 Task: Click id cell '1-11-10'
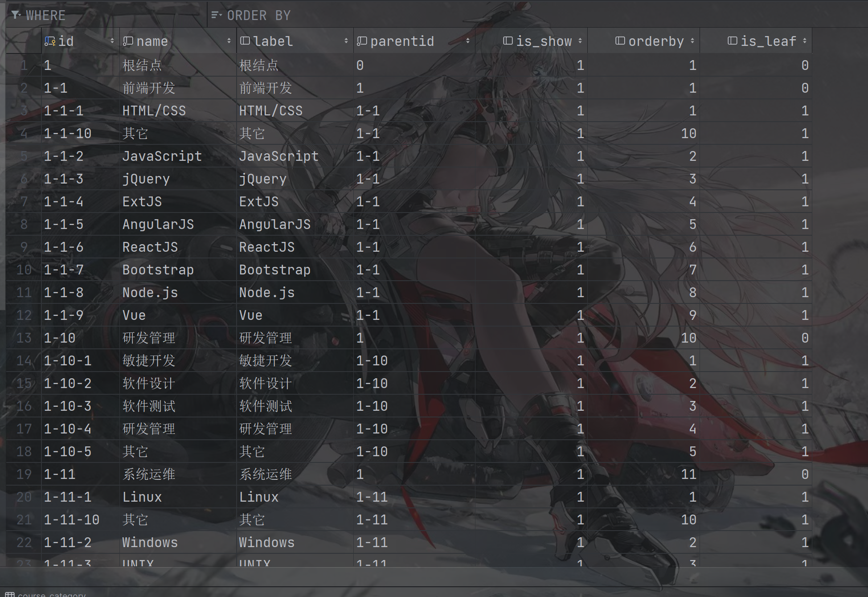pos(80,520)
